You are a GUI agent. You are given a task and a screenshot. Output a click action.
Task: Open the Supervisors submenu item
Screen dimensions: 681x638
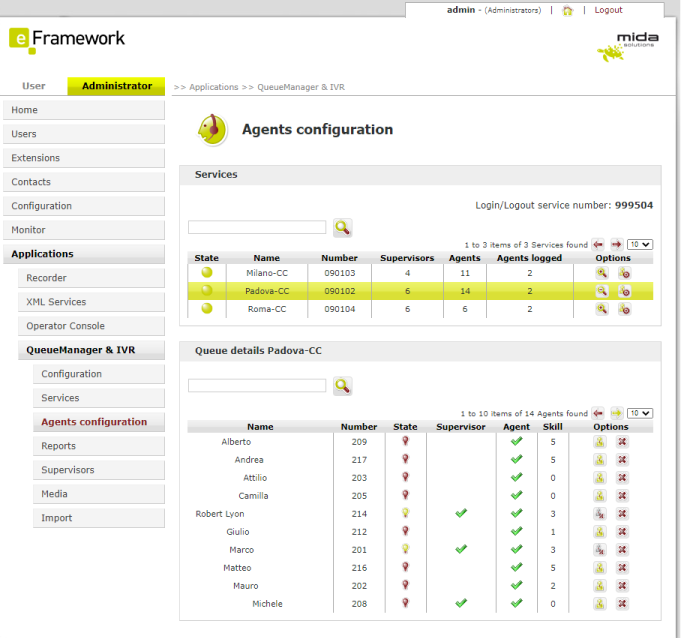[99, 470]
